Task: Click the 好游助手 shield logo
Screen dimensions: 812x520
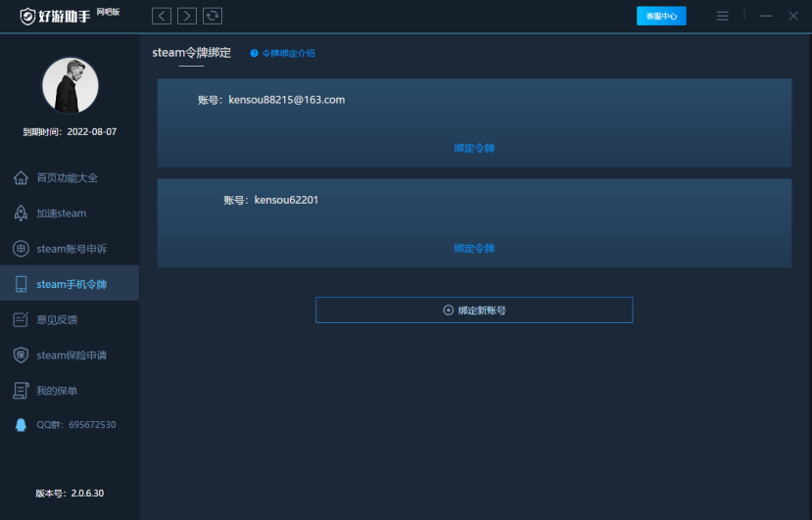Action: pos(27,17)
